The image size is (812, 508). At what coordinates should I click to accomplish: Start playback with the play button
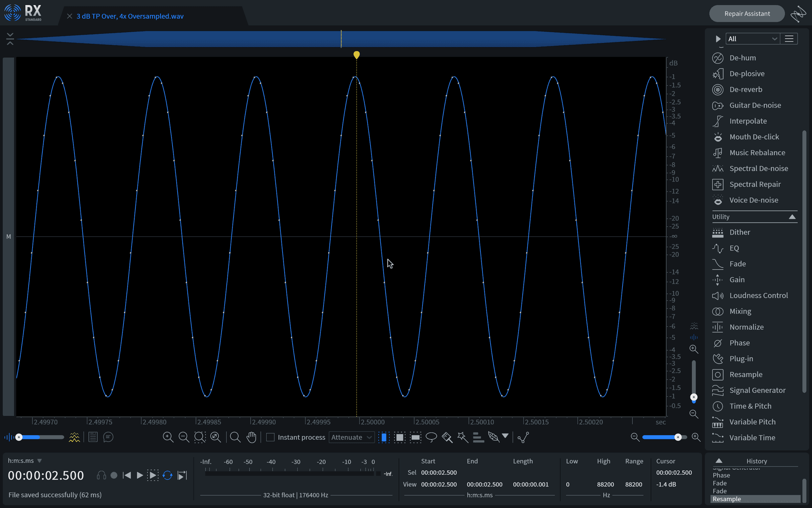[x=140, y=475]
